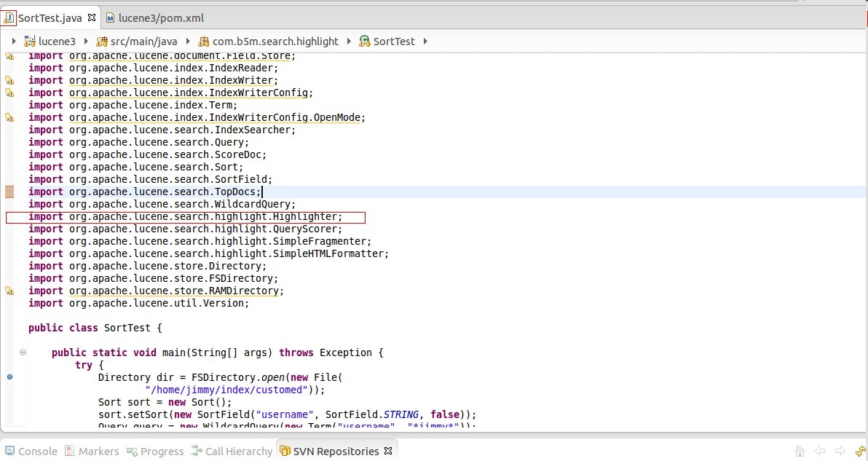Click warning marker beside the RAMDirectory import

coord(9,291)
